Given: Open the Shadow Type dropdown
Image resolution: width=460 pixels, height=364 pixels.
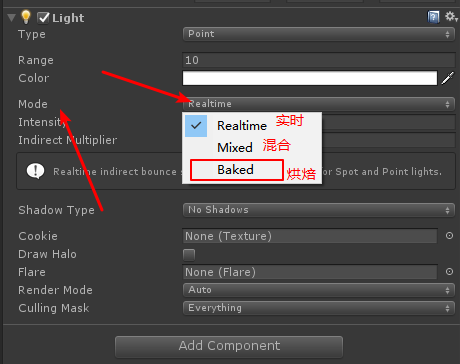Looking at the screenshot, I should (319, 210).
